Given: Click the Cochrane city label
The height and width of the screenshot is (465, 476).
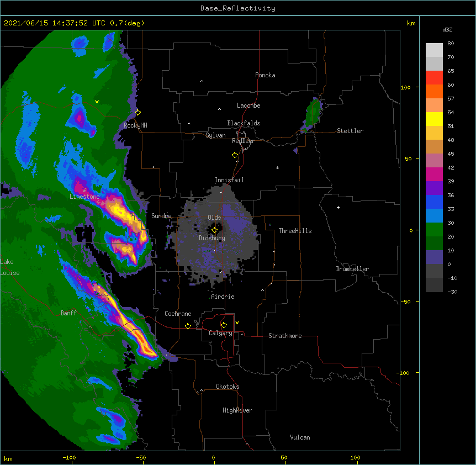Looking at the screenshot, I should click(x=178, y=314).
